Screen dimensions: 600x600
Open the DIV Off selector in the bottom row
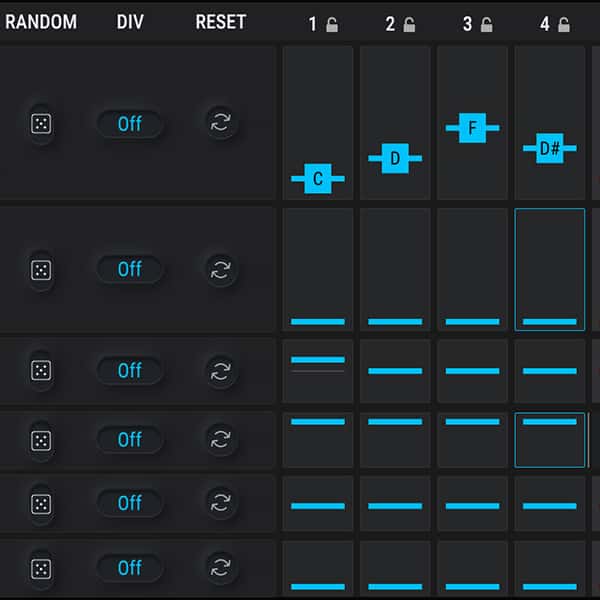tap(130, 567)
